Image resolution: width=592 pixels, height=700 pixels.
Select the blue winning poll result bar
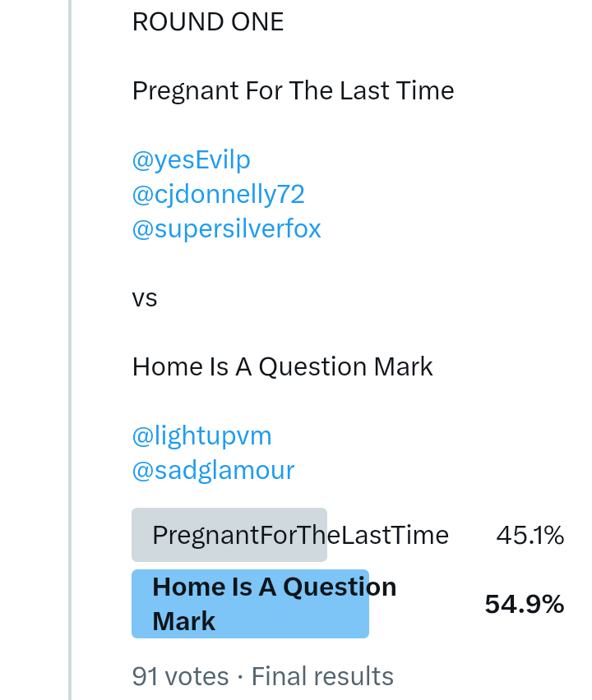[250, 604]
